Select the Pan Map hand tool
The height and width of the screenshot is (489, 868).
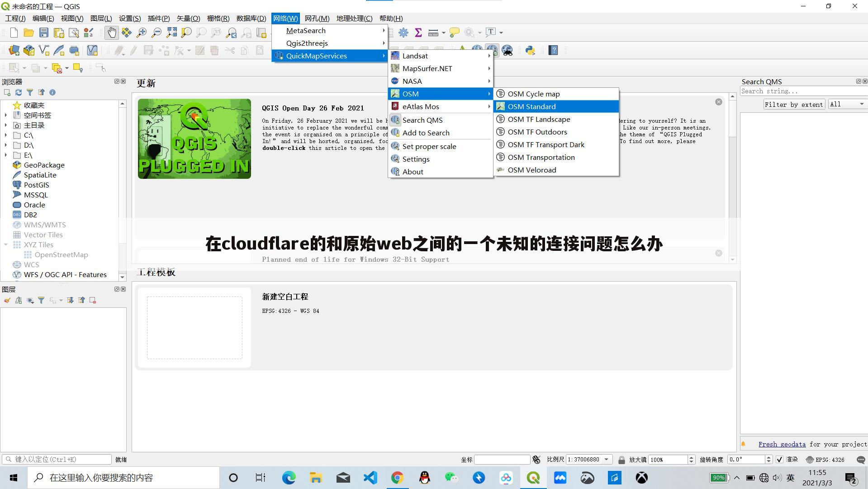(x=111, y=33)
